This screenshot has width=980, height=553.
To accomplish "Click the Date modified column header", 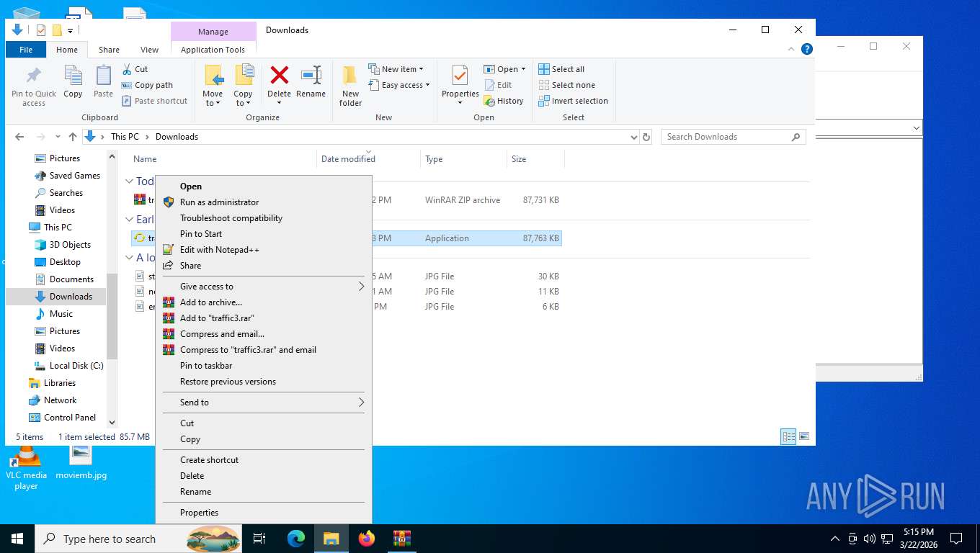I will coord(368,159).
